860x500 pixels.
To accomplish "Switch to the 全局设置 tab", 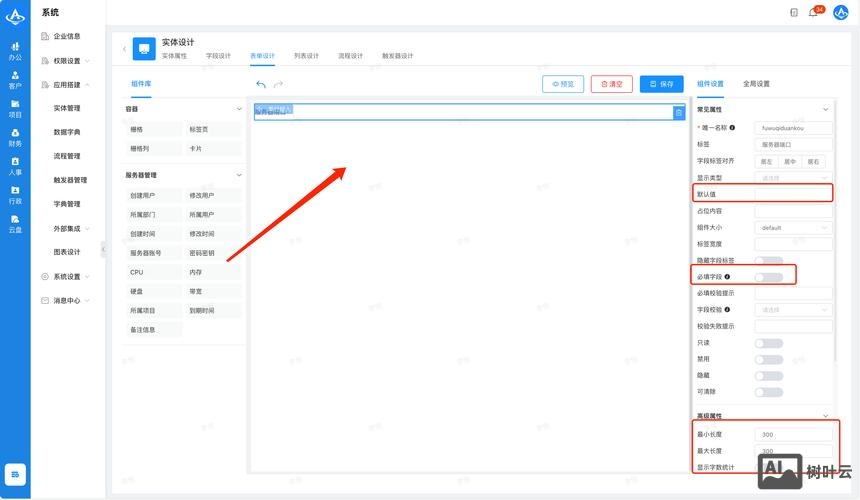I will [x=756, y=84].
